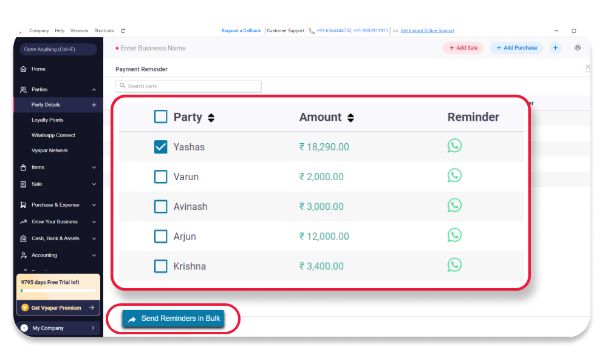Select the header checkbox to choose all parties

click(x=160, y=116)
